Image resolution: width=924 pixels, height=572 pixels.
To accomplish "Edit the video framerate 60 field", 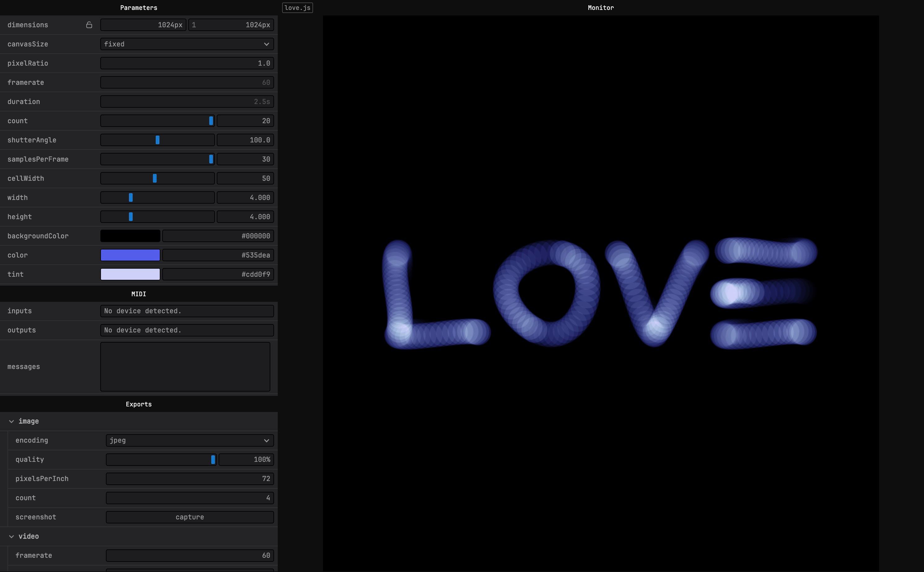I will [190, 555].
